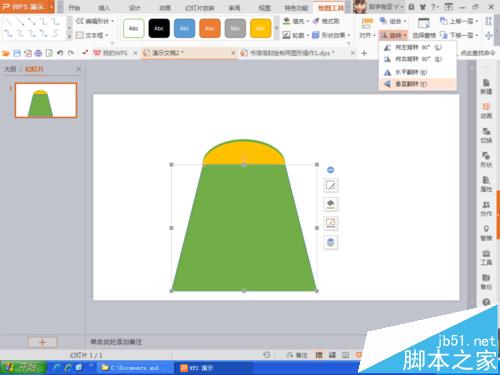Apply the black Abc shape style
Image resolution: width=500 pixels, height=375 pixels.
pyautogui.click(x=159, y=28)
